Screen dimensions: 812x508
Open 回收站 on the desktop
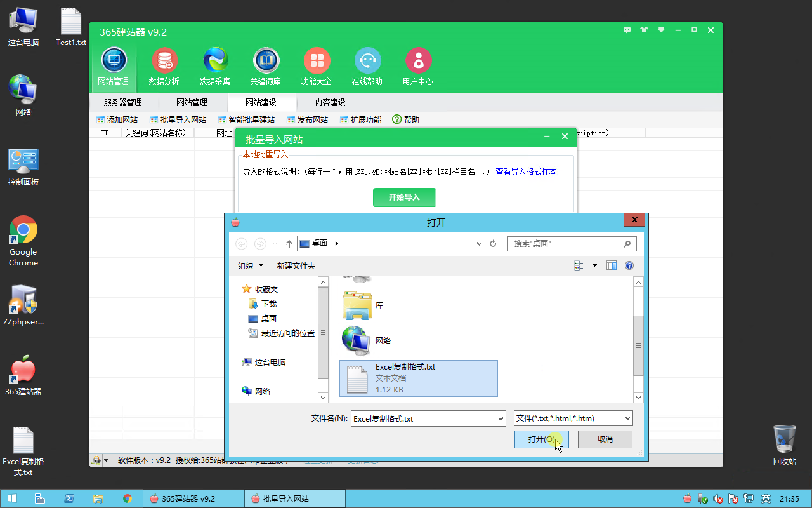click(x=785, y=445)
